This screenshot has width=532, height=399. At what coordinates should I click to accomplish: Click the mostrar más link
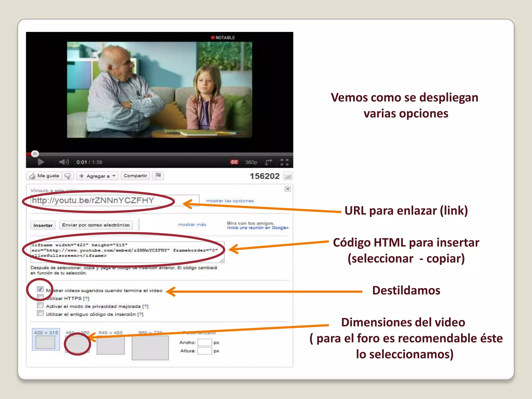(x=192, y=225)
